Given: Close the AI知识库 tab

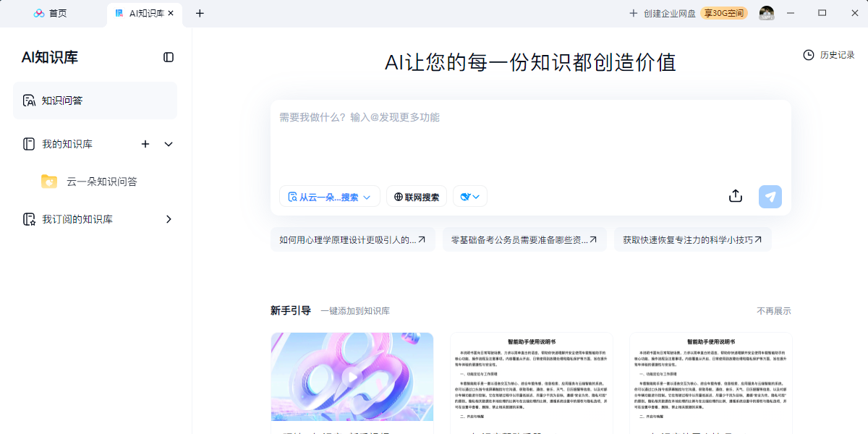Looking at the screenshot, I should (171, 13).
